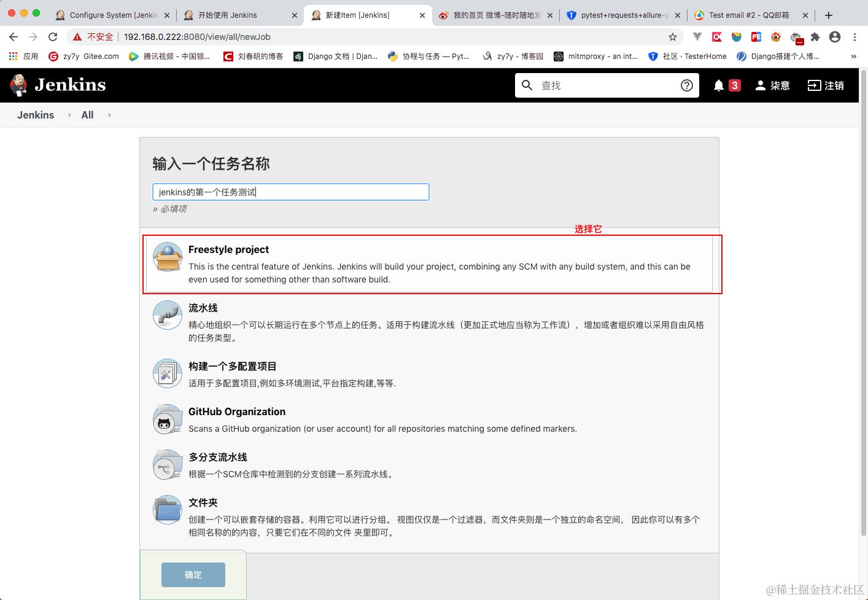
Task: Open the Chrome extensions puzzle icon
Action: [815, 37]
